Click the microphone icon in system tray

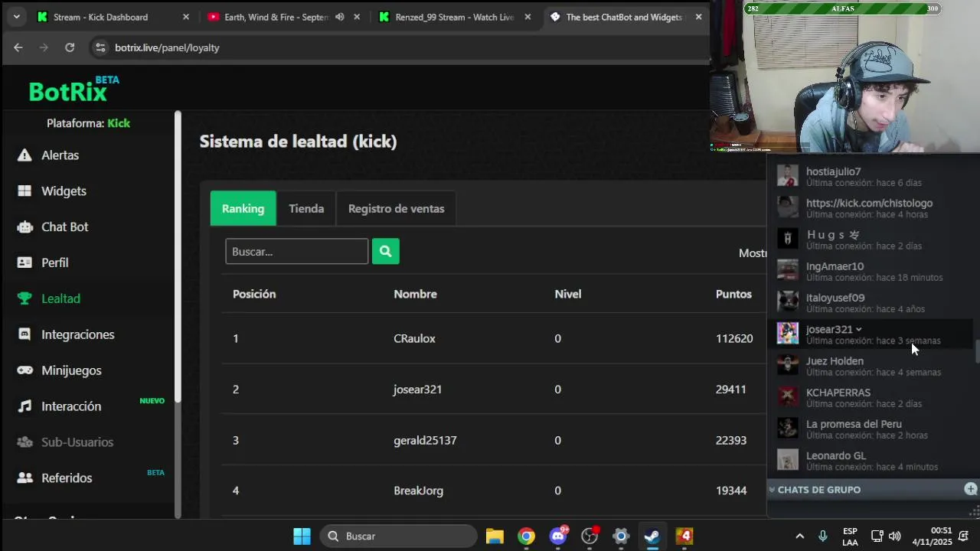[823, 536]
